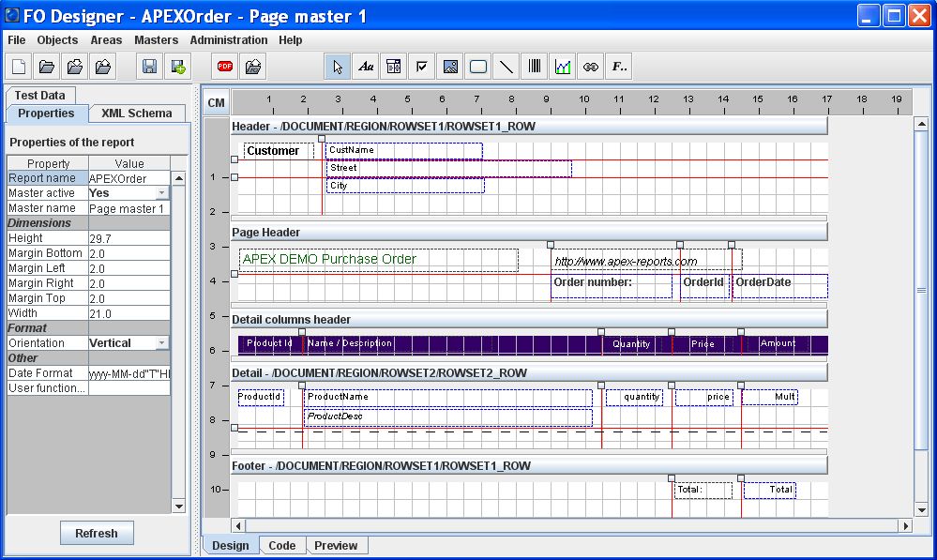Viewport: 937px width, 560px height.
Task: Open the Orientation dropdown
Action: click(x=162, y=343)
